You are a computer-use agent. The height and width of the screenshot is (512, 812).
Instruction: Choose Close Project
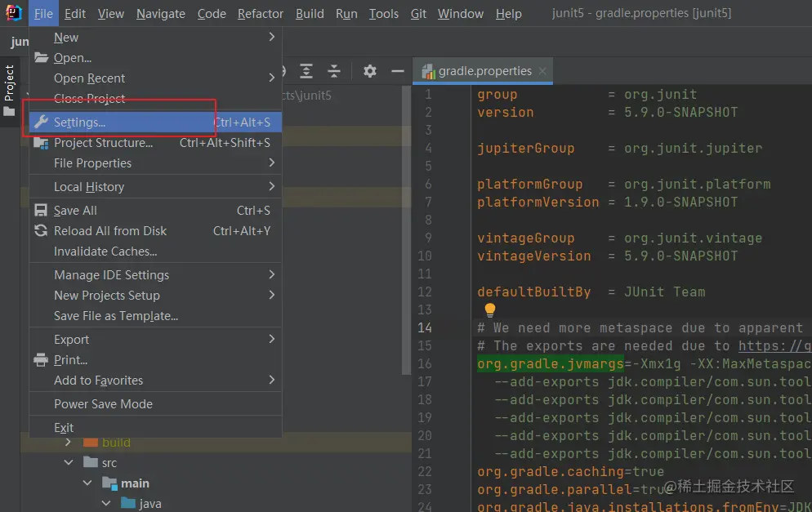coord(155,98)
